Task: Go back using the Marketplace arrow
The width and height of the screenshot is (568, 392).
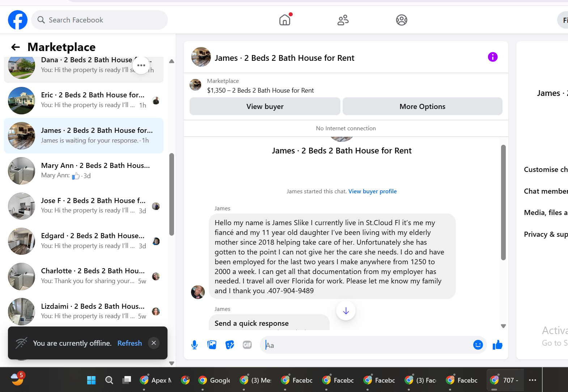Action: 16,47
